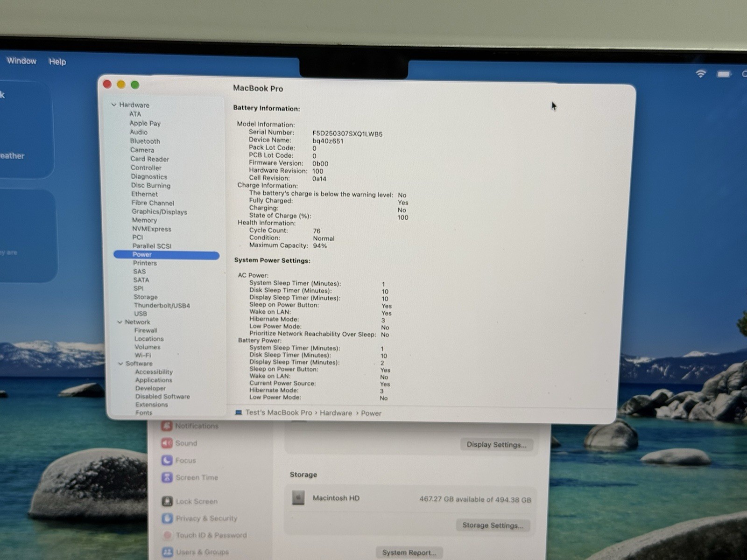Viewport: 747px width, 560px height.
Task: Open Sound in System Settings sidebar
Action: (x=180, y=443)
